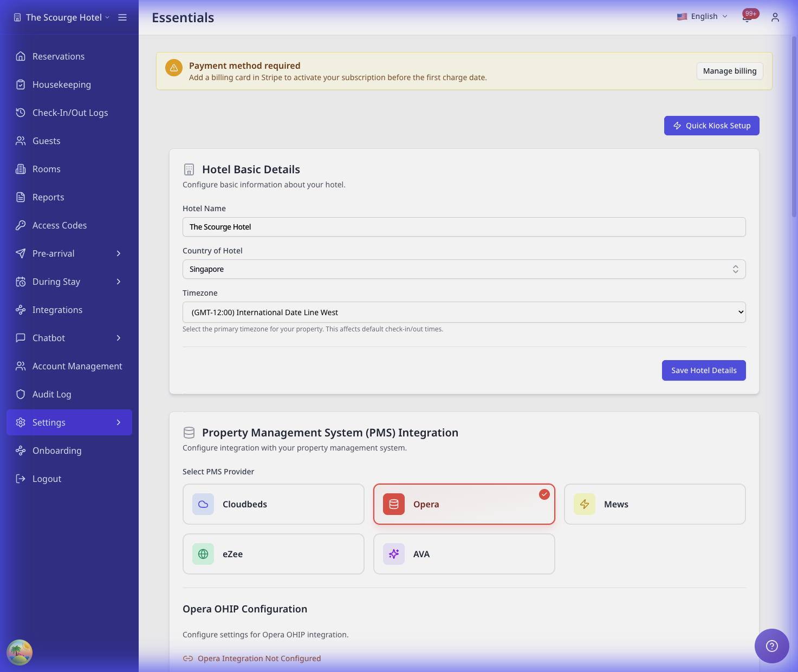Go to Reservations in sidebar
This screenshot has width=798, height=672.
click(59, 56)
